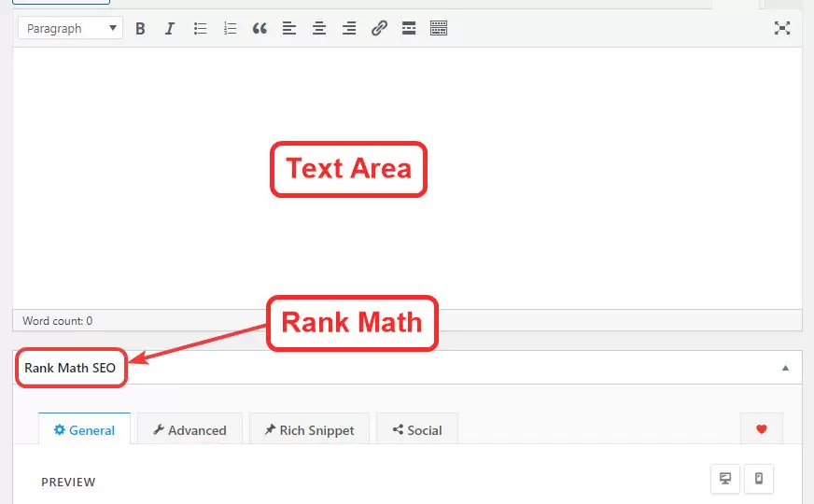The width and height of the screenshot is (814, 504).
Task: Insert a bulleted list
Action: pyautogui.click(x=200, y=28)
